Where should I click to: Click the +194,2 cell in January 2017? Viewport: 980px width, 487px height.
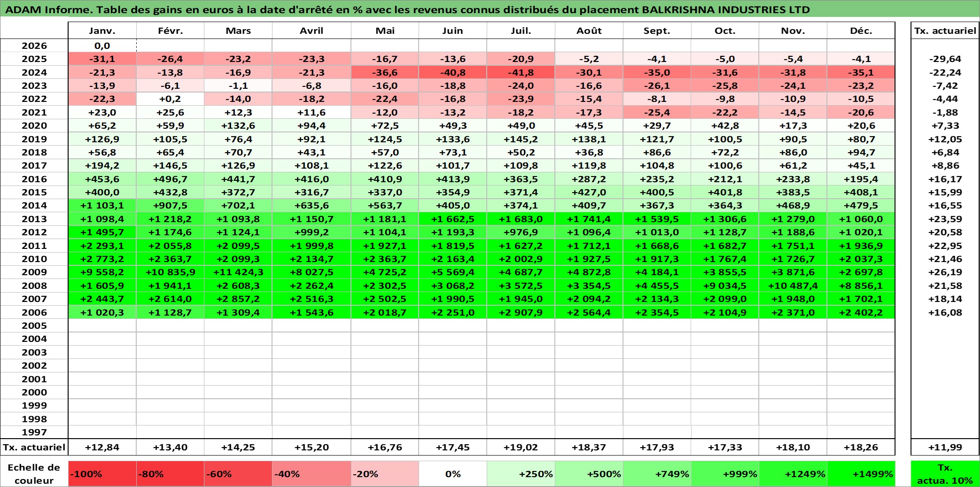(102, 165)
